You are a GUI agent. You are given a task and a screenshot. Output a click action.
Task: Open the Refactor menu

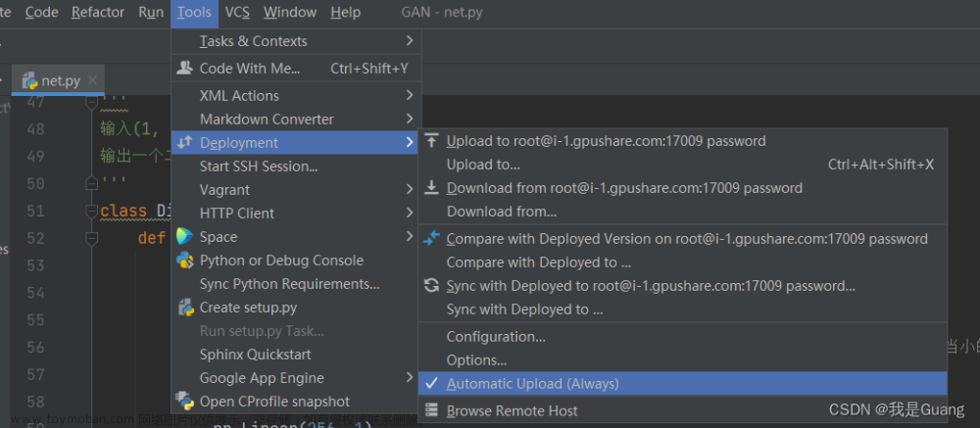coord(97,13)
